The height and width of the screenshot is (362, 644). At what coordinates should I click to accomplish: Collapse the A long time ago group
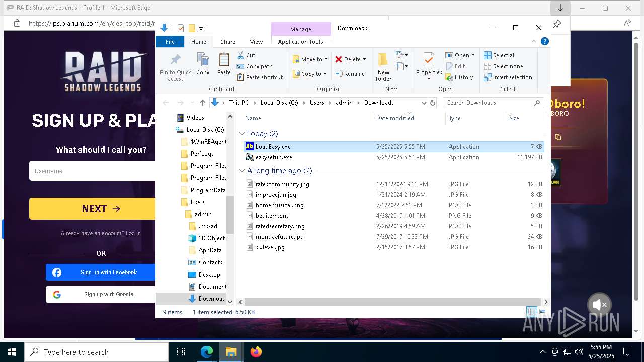coord(242,171)
